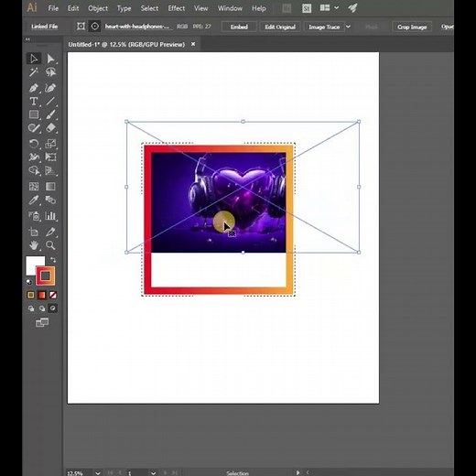Open the Arrange Documents dropdown arrow
This screenshot has height=476, width=476.
point(336,8)
